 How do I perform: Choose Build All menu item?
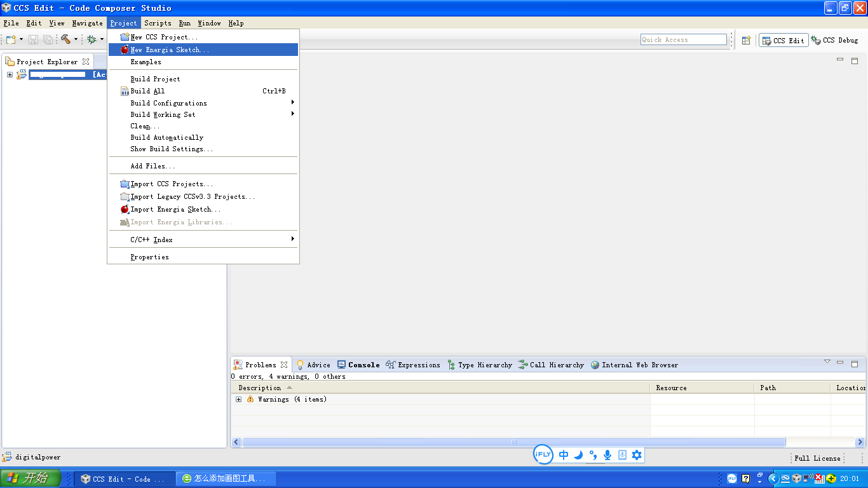tap(203, 91)
